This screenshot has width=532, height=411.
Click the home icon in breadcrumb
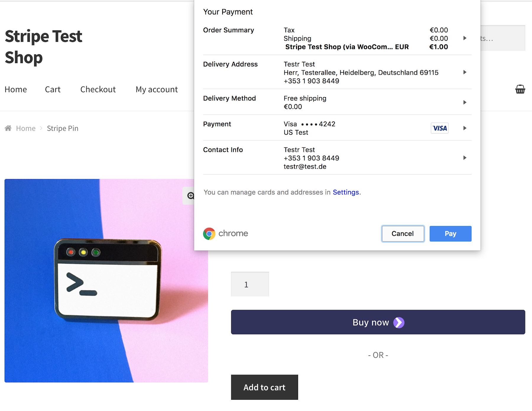[x=8, y=128]
